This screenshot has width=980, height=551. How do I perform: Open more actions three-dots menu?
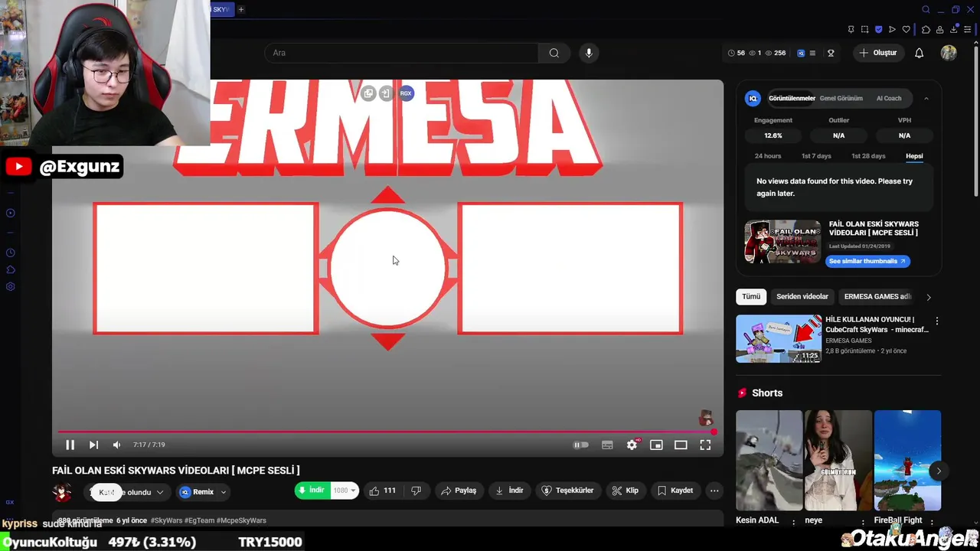[x=714, y=491]
